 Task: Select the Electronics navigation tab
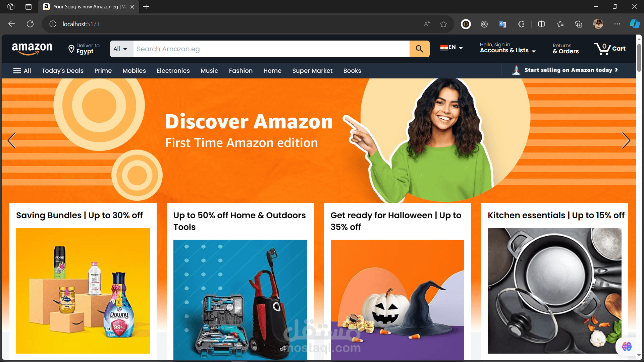pyautogui.click(x=173, y=70)
